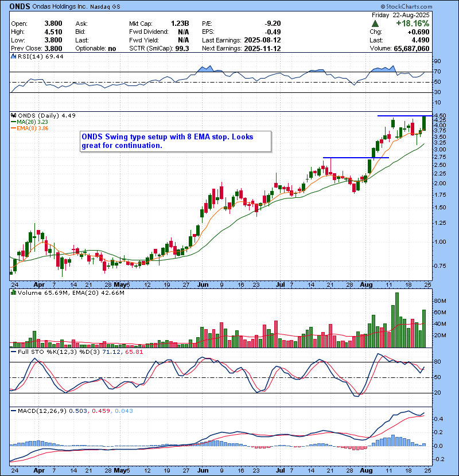Click the 80M tick on the volume axis
This screenshot has width=459, height=476.
(440, 301)
